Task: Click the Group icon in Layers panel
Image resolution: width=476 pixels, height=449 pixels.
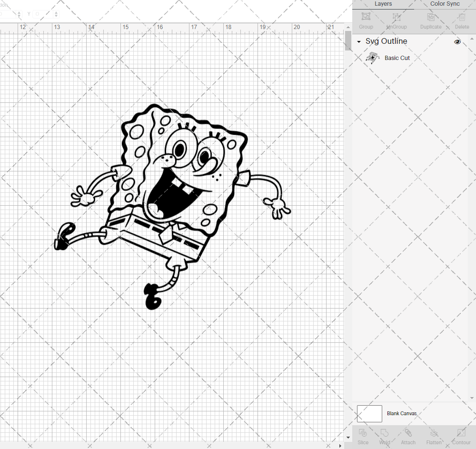Action: 366,17
